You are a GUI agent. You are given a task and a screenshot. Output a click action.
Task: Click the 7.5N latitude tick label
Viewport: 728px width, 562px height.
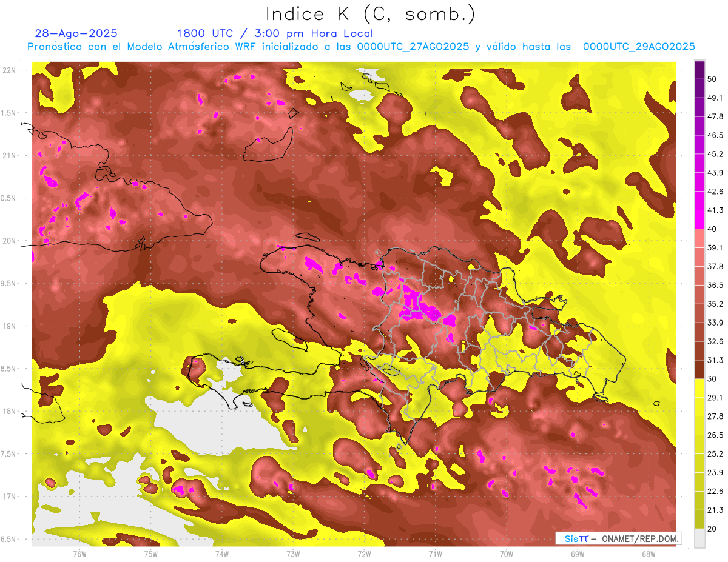tap(9, 454)
